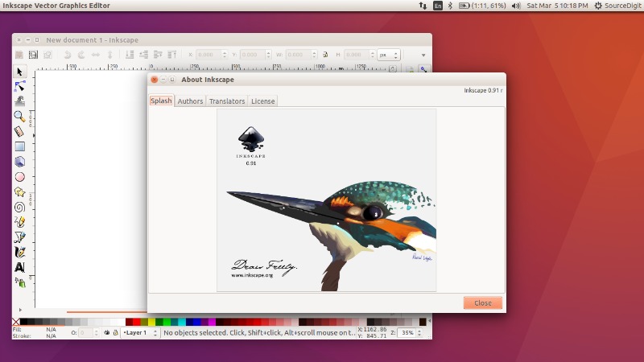Viewport: 644px width, 362px height.
Task: Click Rotate 90 counter-clockwise icon
Action: (x=68, y=55)
